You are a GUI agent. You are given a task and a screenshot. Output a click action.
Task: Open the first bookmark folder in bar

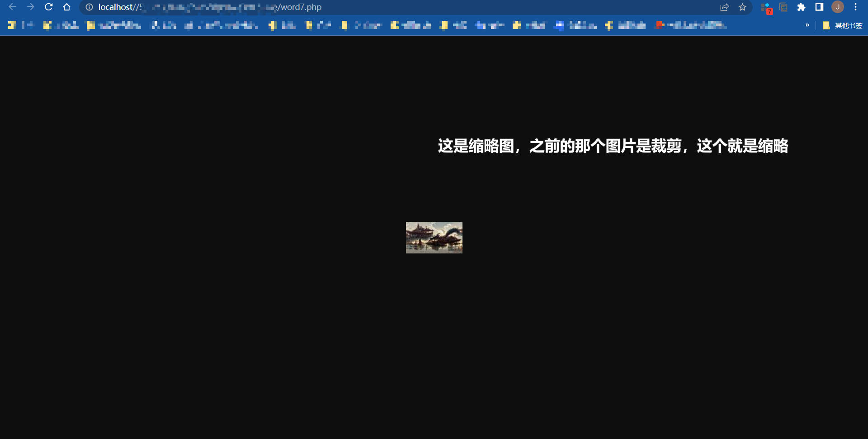click(x=21, y=25)
